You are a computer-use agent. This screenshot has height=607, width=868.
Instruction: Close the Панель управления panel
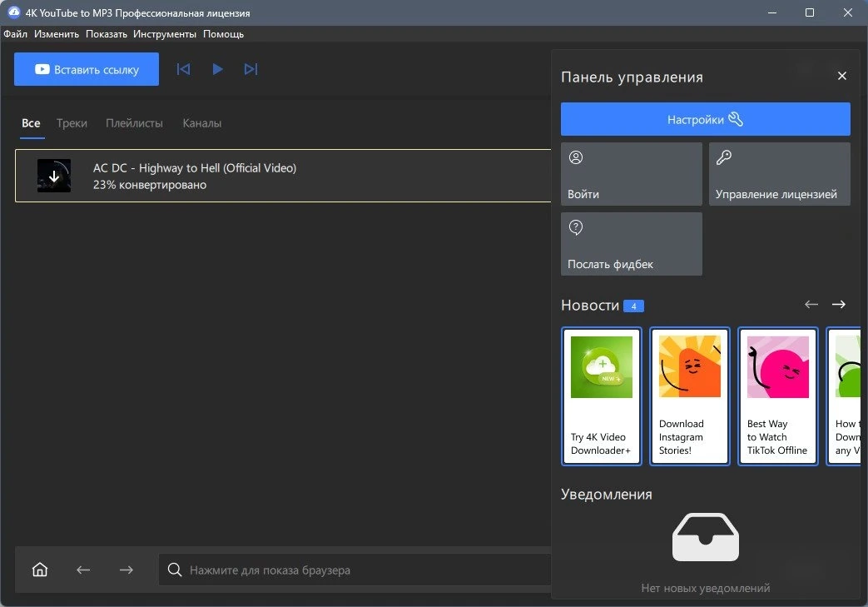(x=842, y=76)
